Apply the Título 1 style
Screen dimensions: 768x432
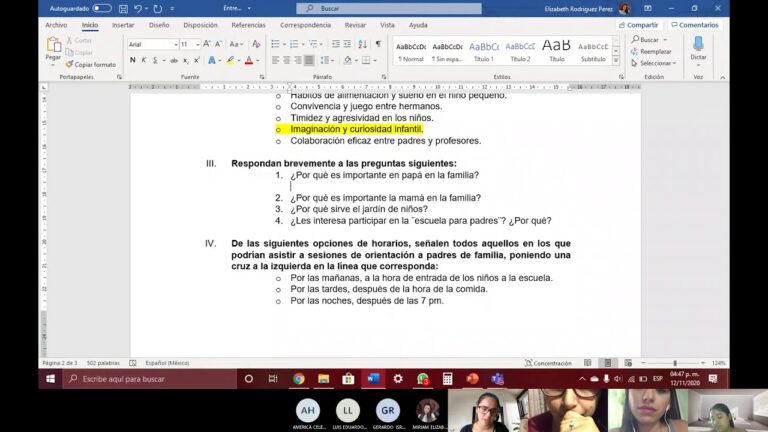[484, 51]
